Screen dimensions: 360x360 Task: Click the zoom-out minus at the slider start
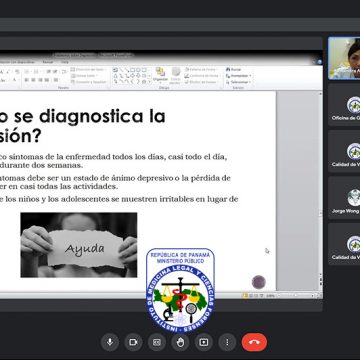(x=278, y=296)
